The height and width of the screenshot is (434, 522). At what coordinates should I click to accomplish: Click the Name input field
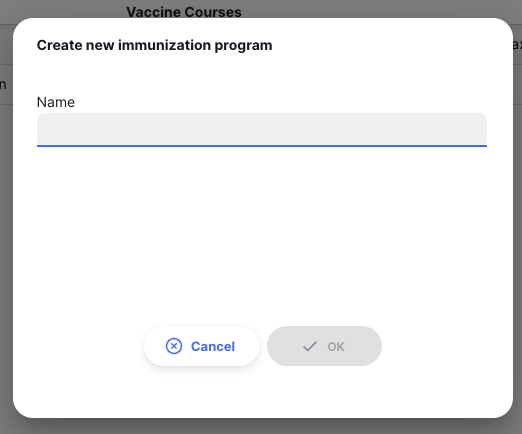(262, 129)
